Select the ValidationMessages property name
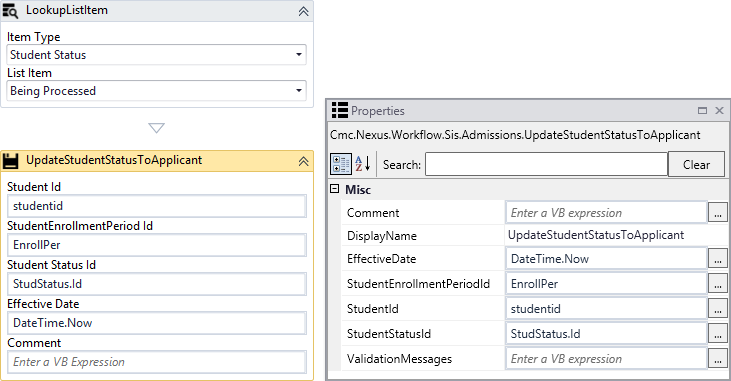Viewport: 731px width, 381px height. 399,359
